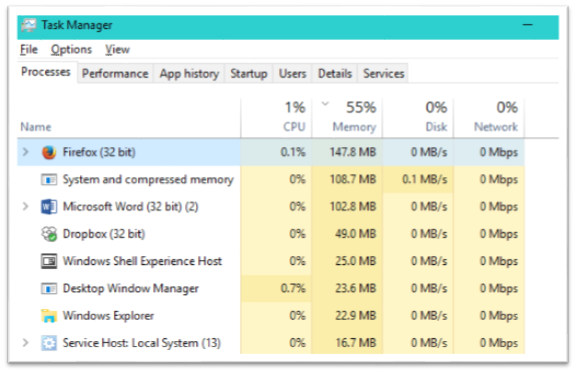Screen dimensions: 576x373
Task: Open the Options menu
Action: (71, 49)
